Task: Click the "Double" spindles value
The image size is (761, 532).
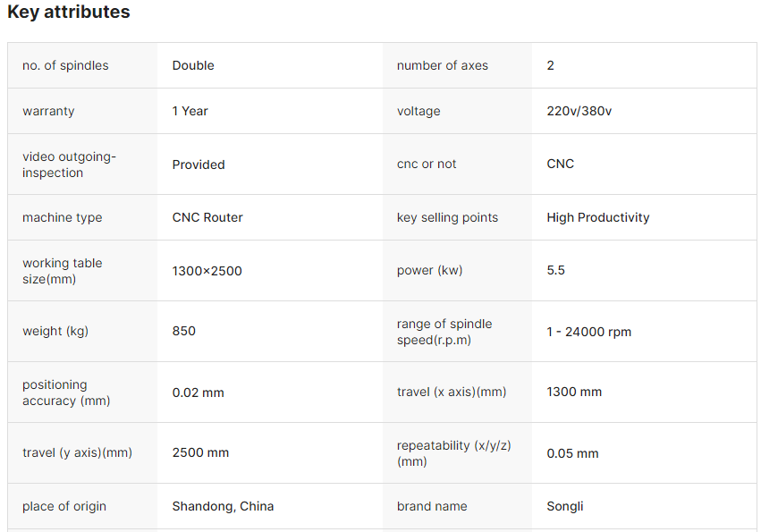Action: tap(193, 65)
